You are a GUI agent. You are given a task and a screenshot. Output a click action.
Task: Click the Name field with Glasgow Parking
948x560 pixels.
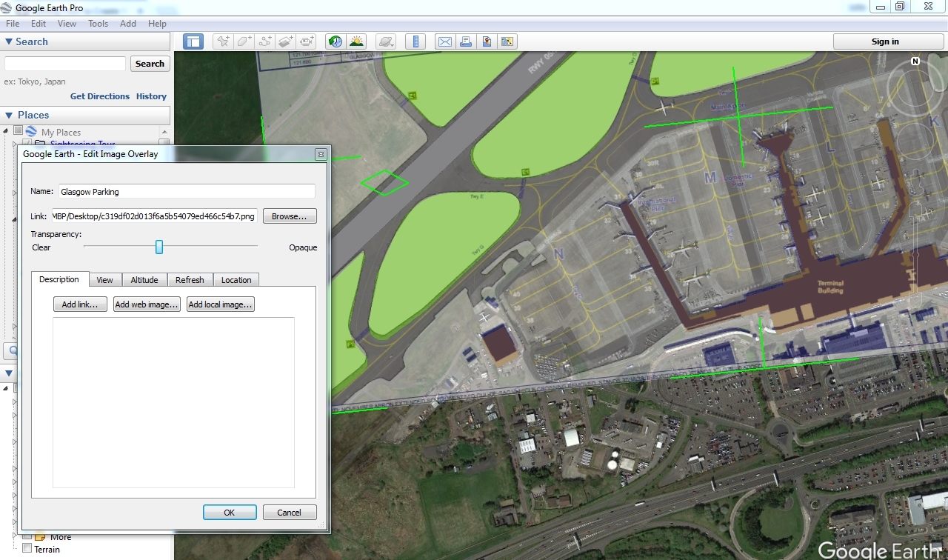pos(187,191)
